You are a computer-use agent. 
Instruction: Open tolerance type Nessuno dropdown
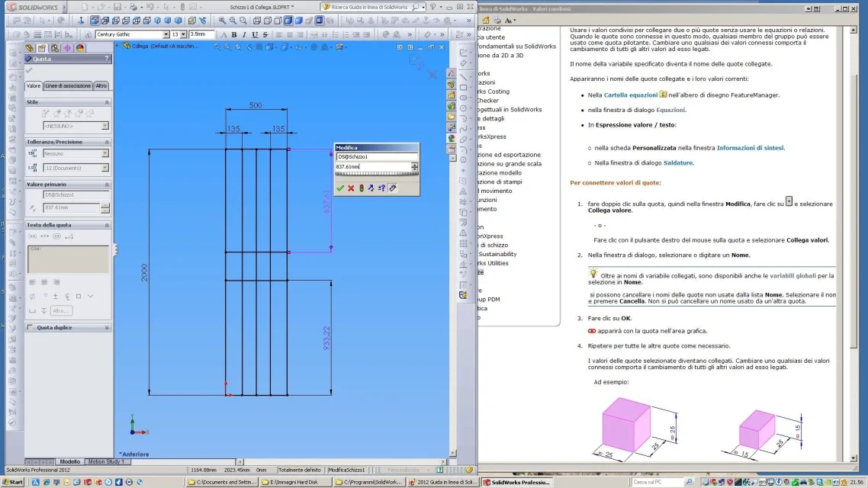coord(104,153)
